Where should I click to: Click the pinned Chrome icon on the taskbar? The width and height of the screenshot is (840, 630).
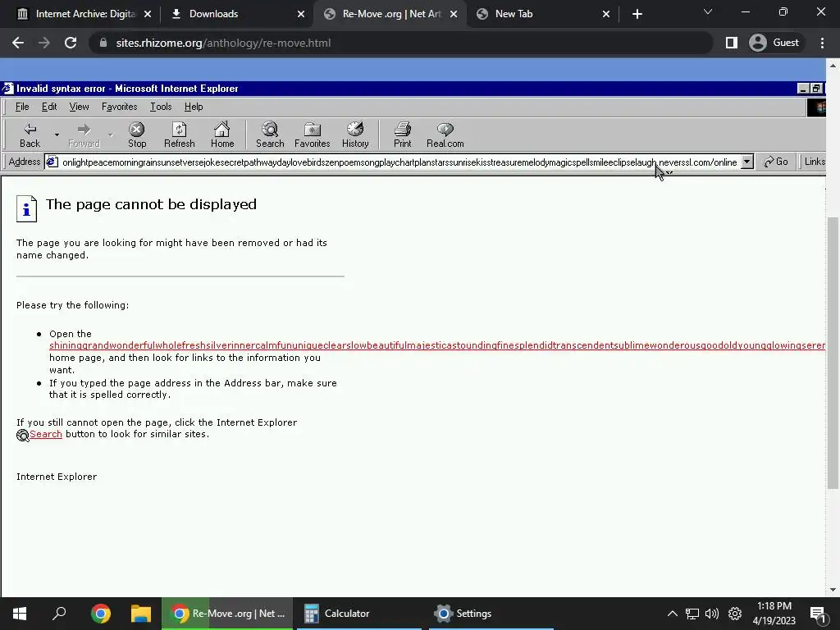pos(101,614)
